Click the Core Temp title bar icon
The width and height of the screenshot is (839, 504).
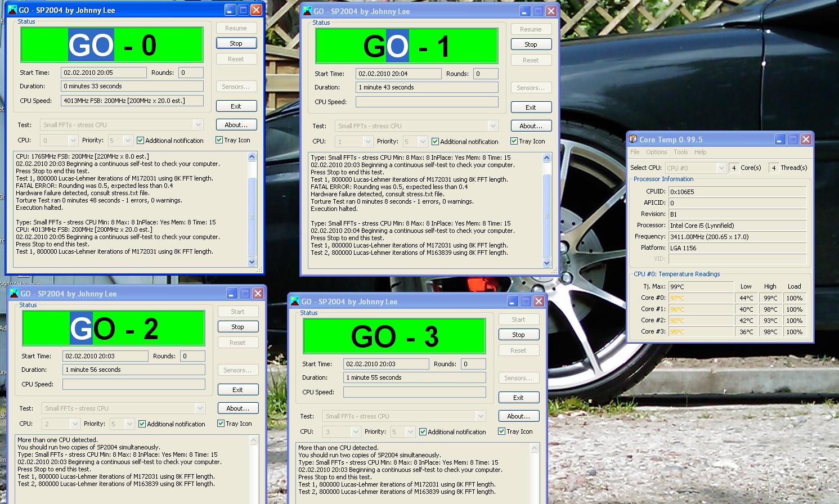click(633, 139)
